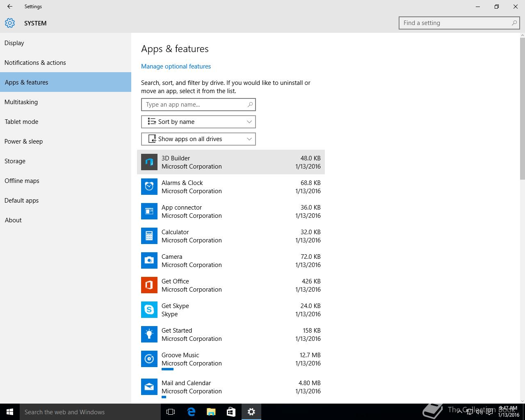Select the Alarms & Clock name text
Image resolution: width=525 pixels, height=420 pixels.
coord(182,183)
